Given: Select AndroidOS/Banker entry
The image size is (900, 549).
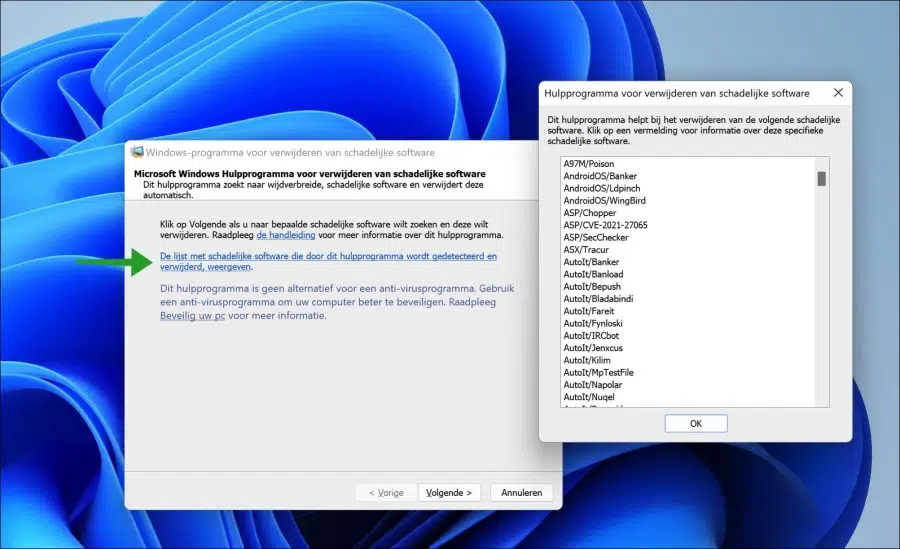Looking at the screenshot, I should [x=600, y=176].
